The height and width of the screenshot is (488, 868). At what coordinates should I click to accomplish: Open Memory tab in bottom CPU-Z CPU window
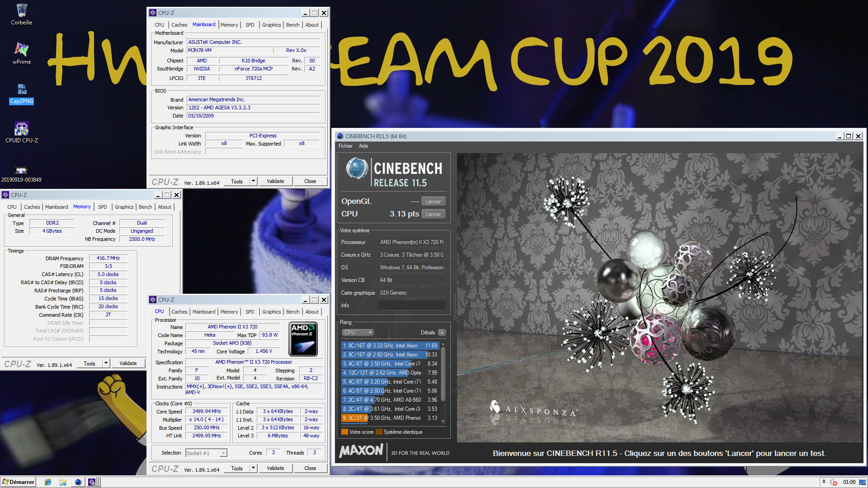click(x=229, y=312)
